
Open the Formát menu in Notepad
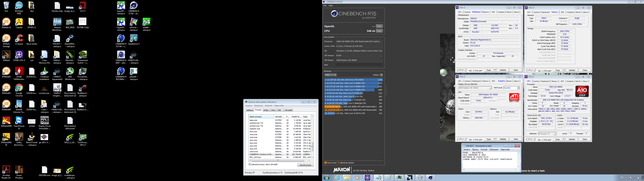coord(484,149)
